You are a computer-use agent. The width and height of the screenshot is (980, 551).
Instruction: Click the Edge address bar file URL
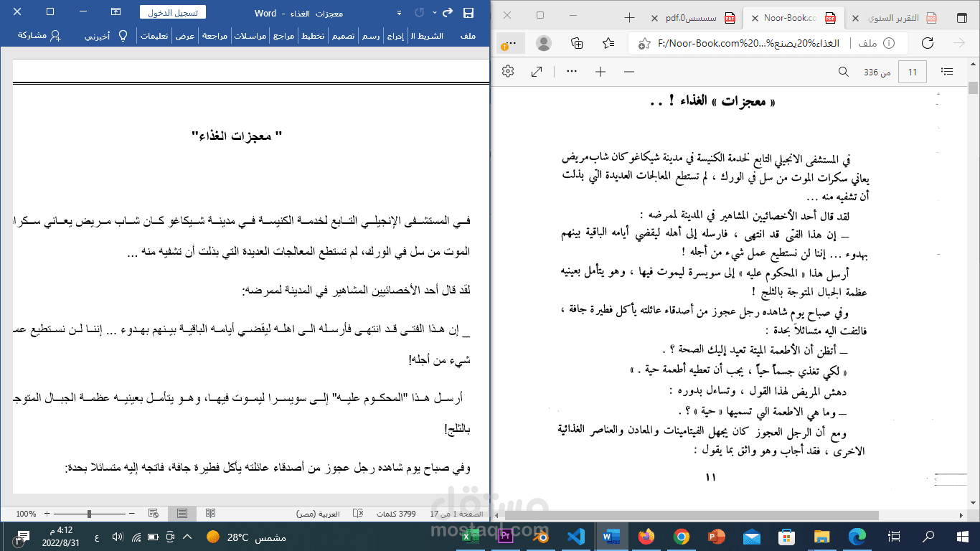749,43
